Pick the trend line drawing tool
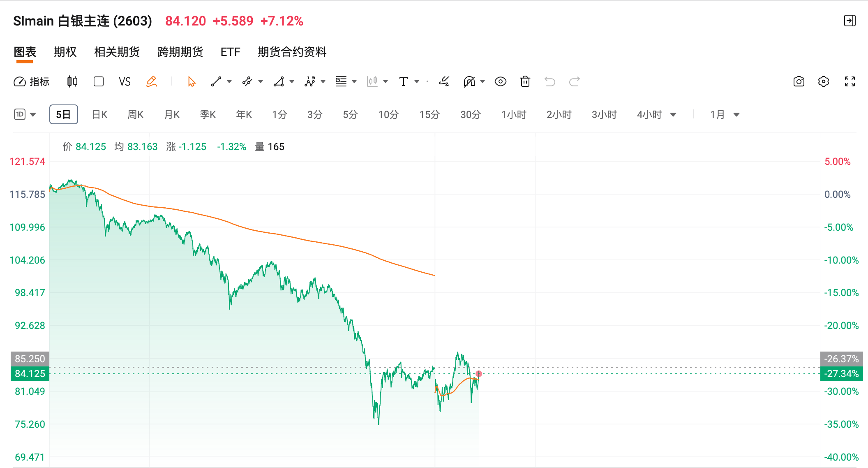The height and width of the screenshot is (468, 868). coord(216,81)
